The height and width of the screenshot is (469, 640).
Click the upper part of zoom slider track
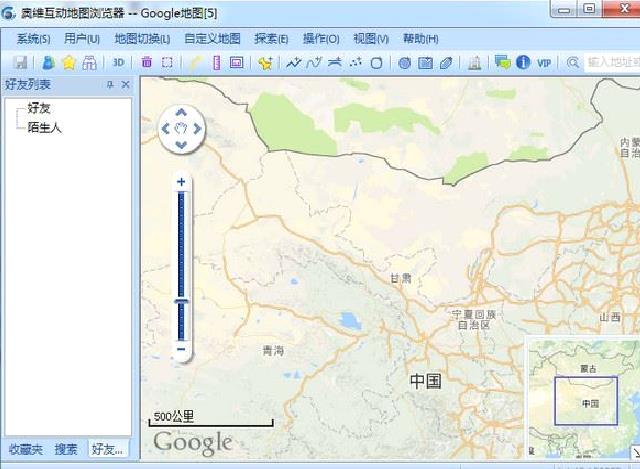[181, 245]
